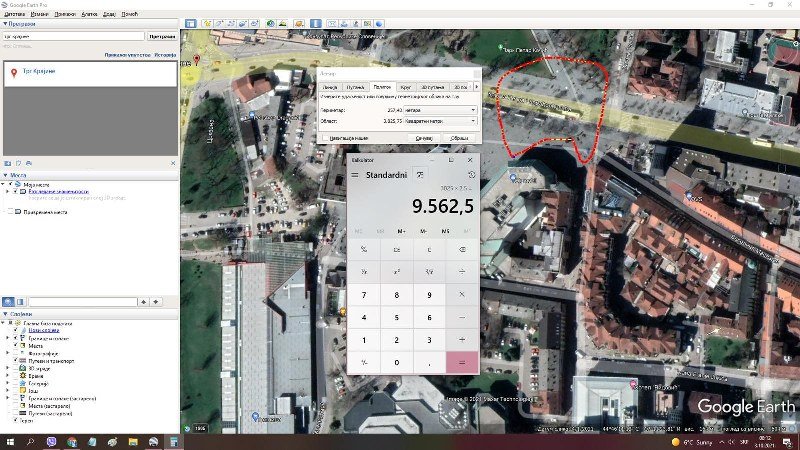Screen dimensions: 800x450
Task: Click the Save button in Ruler dialog
Action: [x=423, y=137]
